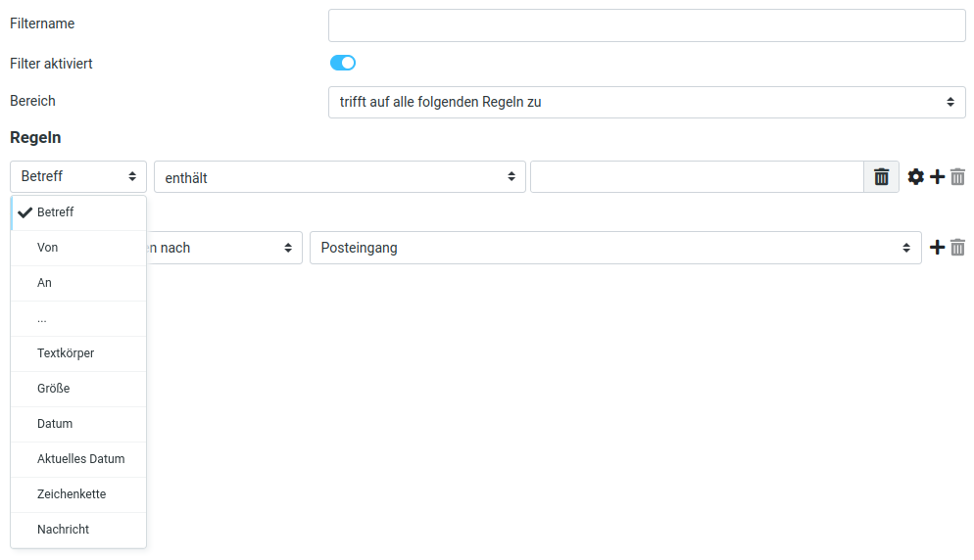The width and height of the screenshot is (974, 560).
Task: Remove the action row beside Posteingang
Action: [x=958, y=248]
